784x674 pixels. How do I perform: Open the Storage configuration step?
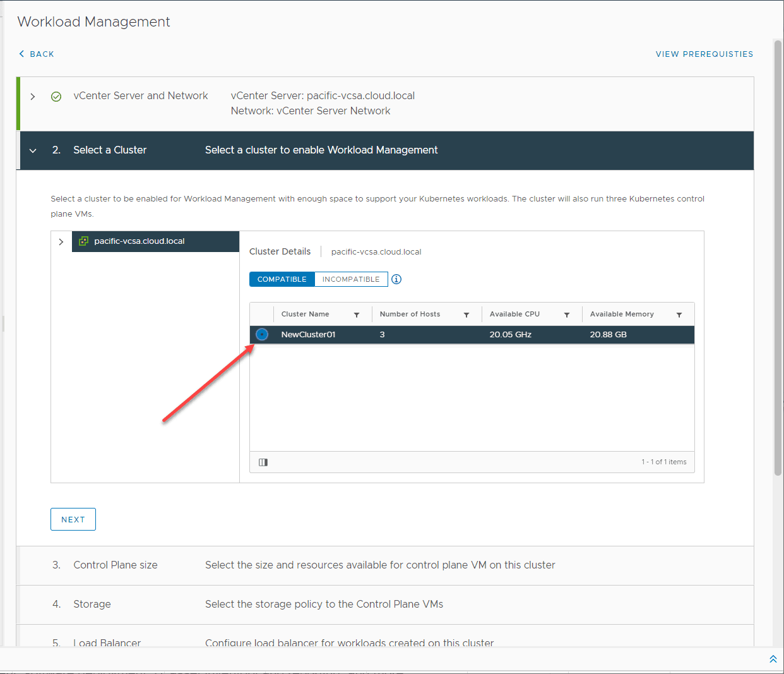tap(92, 604)
